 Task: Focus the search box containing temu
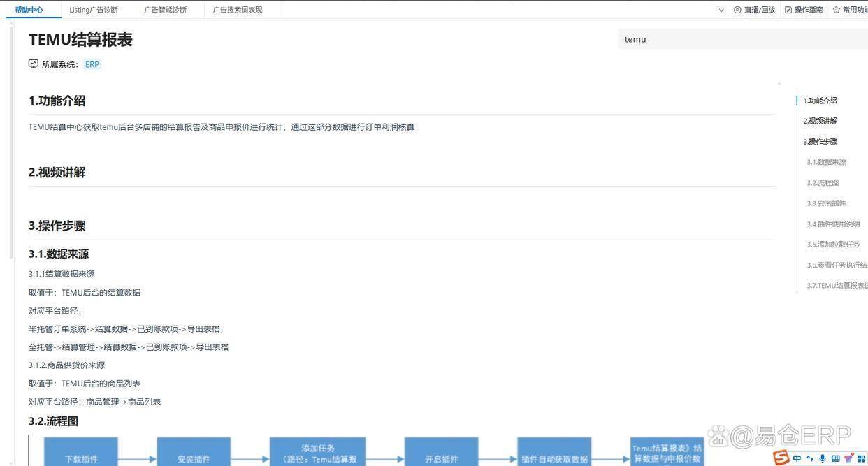742,39
